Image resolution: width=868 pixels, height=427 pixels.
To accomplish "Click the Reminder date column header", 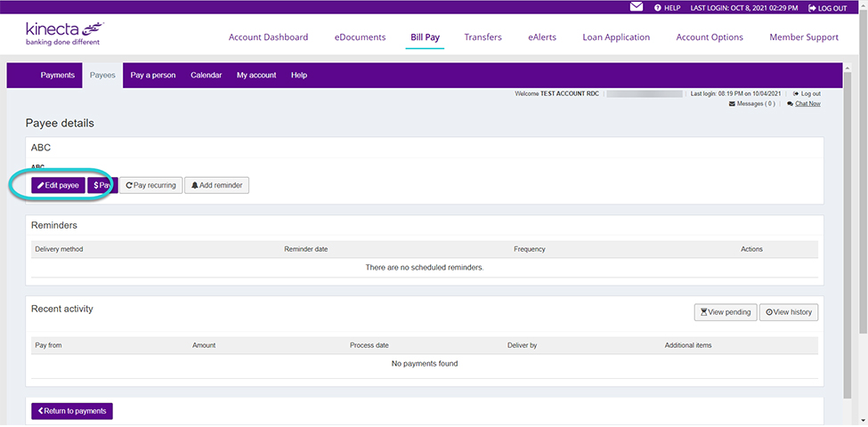I will (x=306, y=249).
